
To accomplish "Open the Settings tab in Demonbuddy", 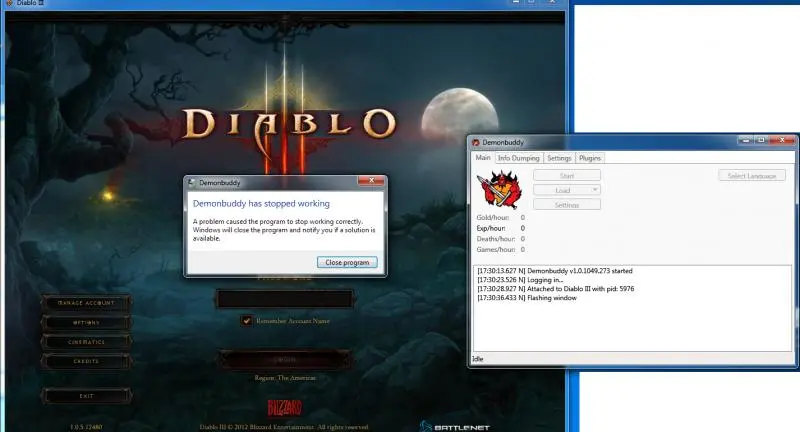I will point(559,158).
